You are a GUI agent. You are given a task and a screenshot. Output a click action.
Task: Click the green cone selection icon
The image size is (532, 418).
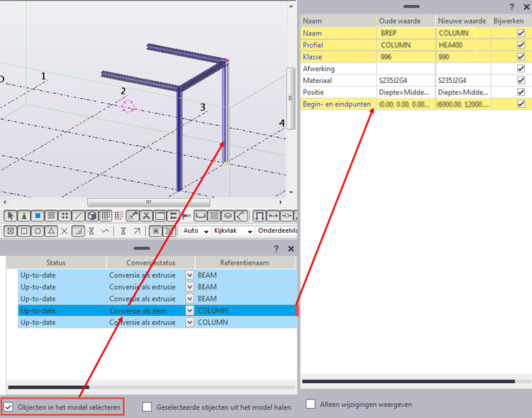point(23,216)
